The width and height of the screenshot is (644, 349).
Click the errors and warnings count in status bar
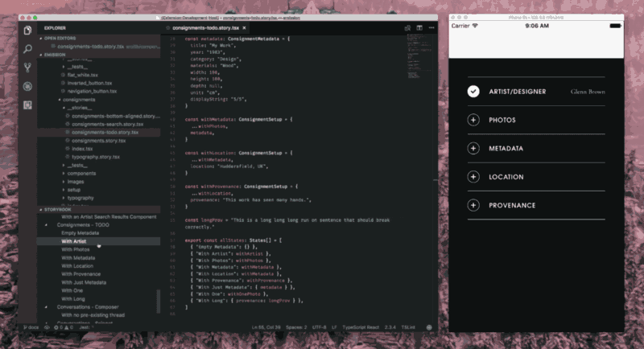(x=64, y=327)
